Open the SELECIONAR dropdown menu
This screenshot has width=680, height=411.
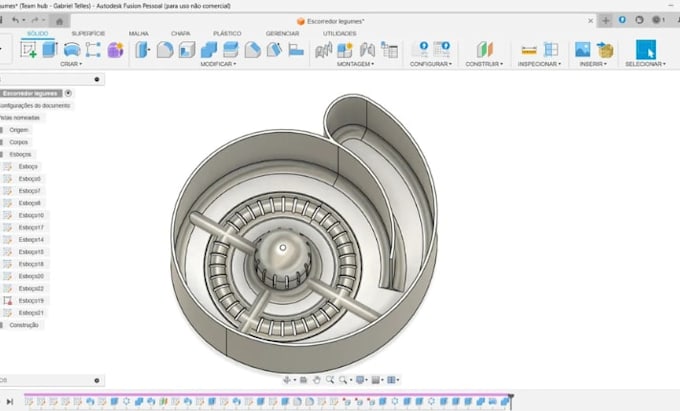(x=645, y=64)
